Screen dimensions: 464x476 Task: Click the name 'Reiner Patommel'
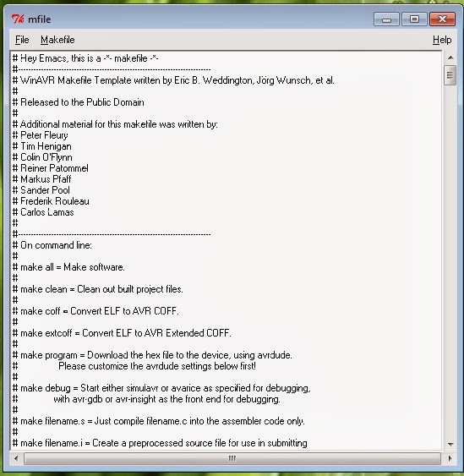pos(54,168)
